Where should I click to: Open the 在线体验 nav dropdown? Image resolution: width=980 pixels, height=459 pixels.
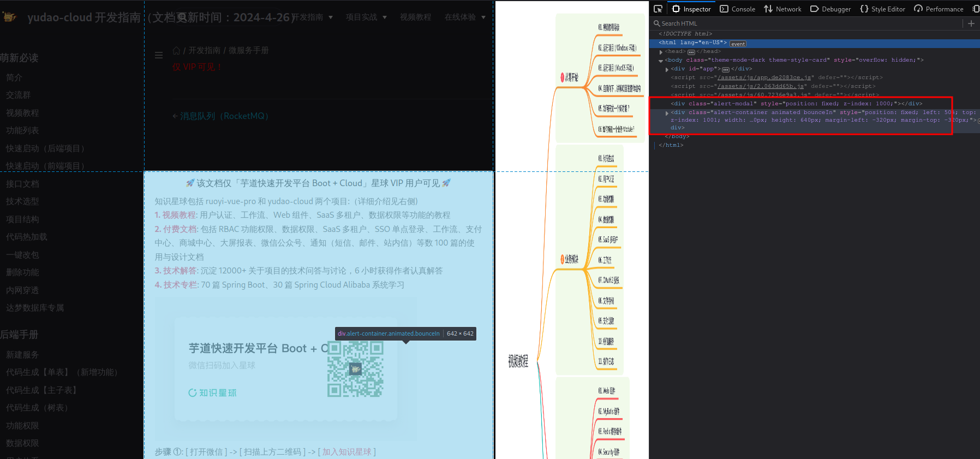click(465, 17)
